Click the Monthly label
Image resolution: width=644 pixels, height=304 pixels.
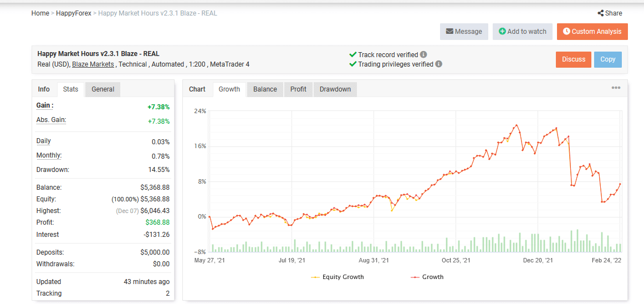point(49,155)
